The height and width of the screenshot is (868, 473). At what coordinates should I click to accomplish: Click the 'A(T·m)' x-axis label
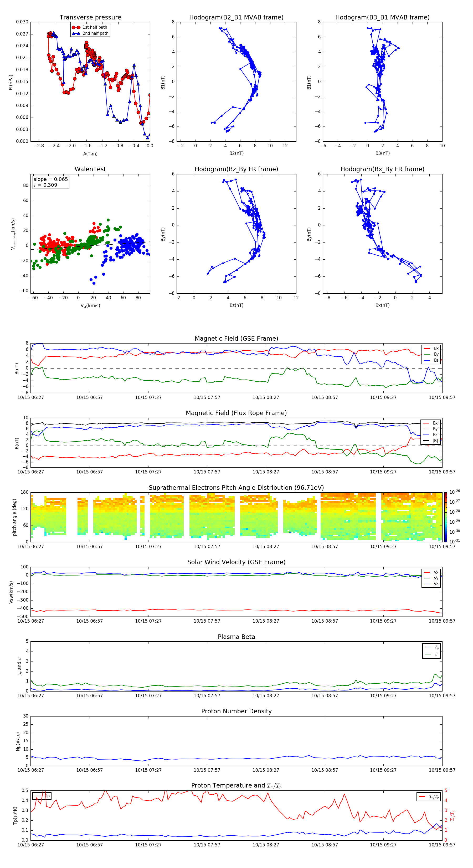pos(90,154)
